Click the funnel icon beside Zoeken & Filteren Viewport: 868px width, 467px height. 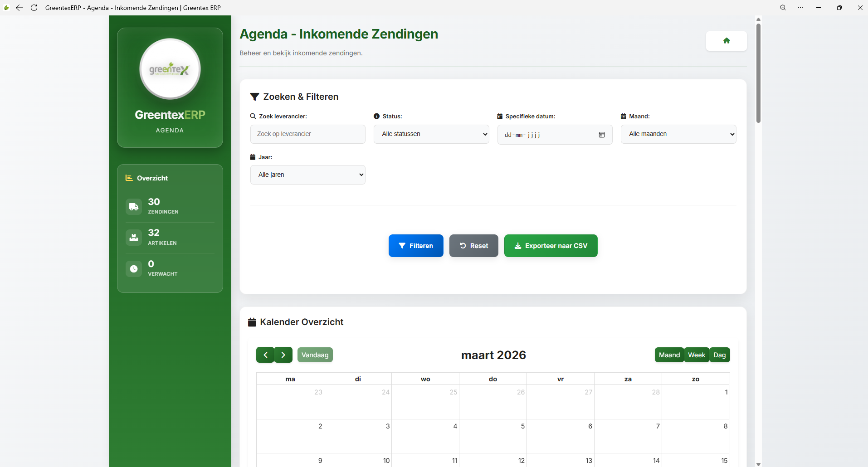tap(255, 97)
